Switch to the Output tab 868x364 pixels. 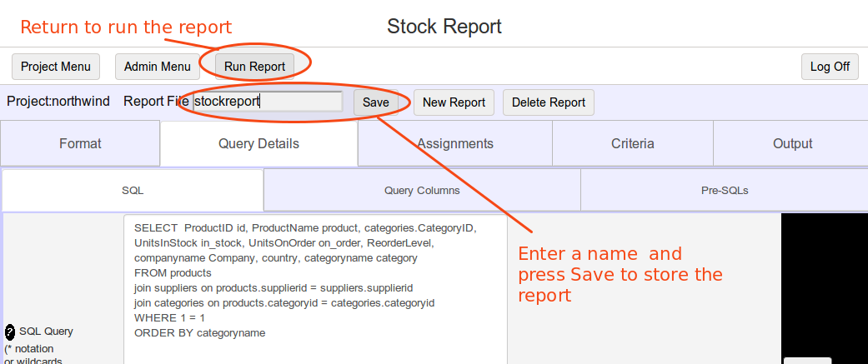click(792, 144)
